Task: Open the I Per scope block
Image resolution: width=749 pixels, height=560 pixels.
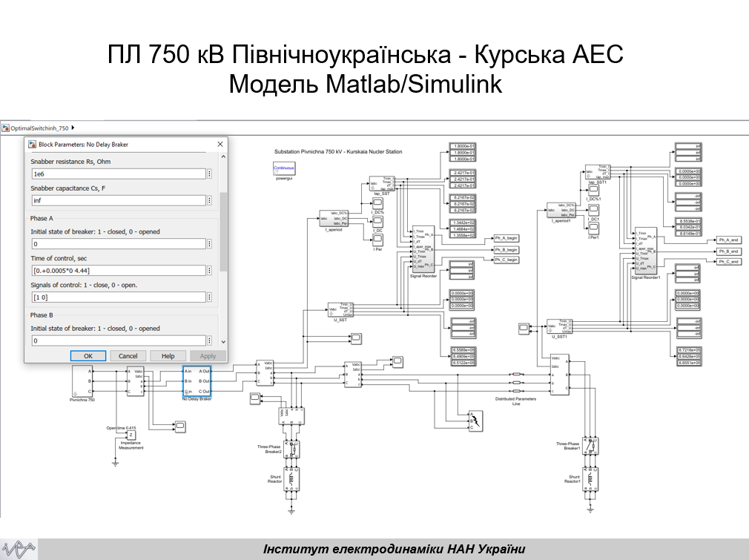Action: coord(377,240)
